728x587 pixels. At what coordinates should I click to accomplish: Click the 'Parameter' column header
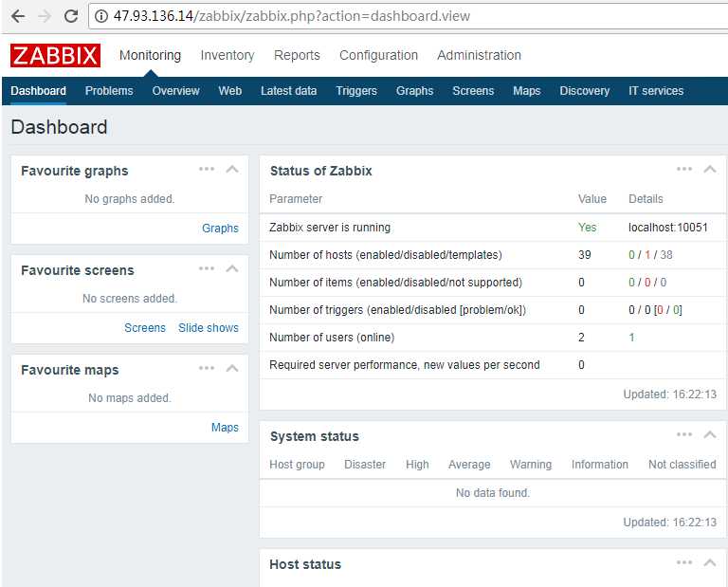(x=296, y=199)
